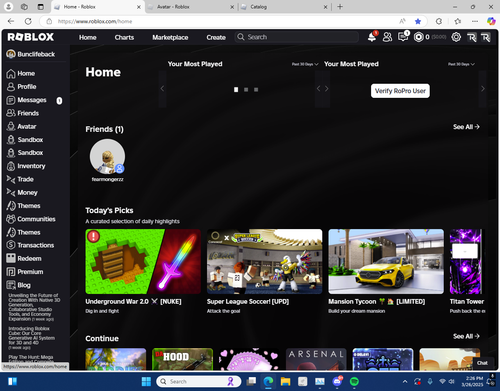This screenshot has width=500, height=391.
Task: Open the Arsenal thumbnail under Continue
Action: coord(316,359)
